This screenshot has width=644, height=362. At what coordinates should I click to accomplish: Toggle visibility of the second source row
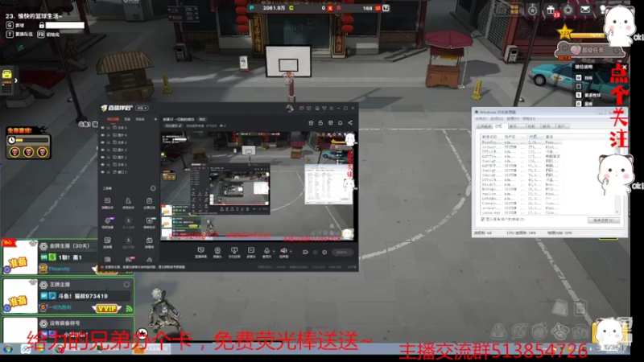103,135
